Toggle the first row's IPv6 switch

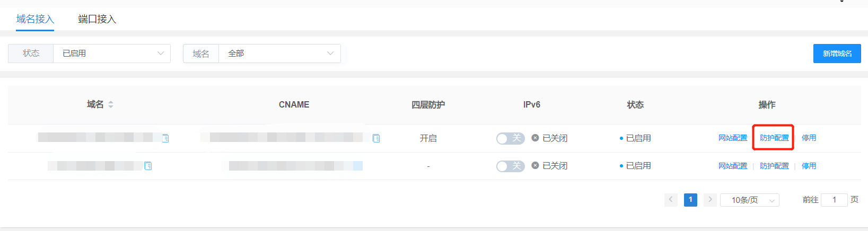click(510, 138)
